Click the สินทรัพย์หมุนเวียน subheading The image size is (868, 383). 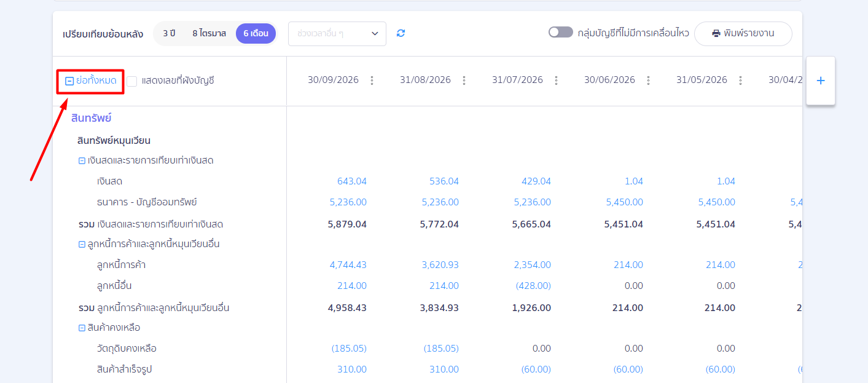tap(114, 141)
